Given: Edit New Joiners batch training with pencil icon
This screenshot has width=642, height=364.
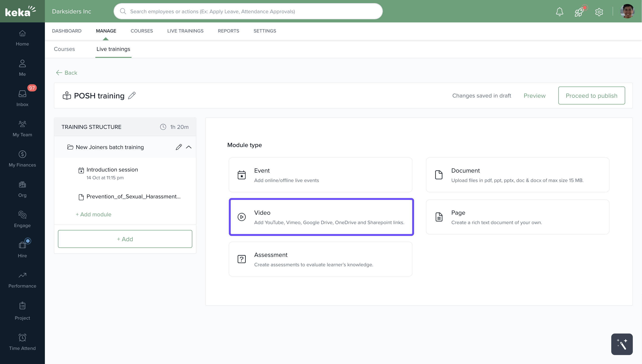Looking at the screenshot, I should 178,147.
